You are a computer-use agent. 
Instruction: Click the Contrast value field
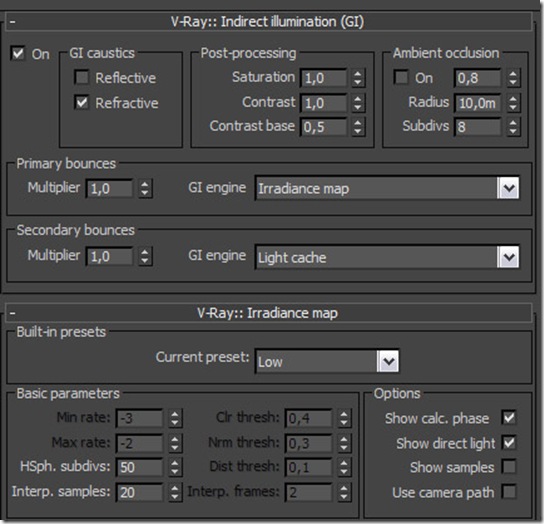point(324,103)
